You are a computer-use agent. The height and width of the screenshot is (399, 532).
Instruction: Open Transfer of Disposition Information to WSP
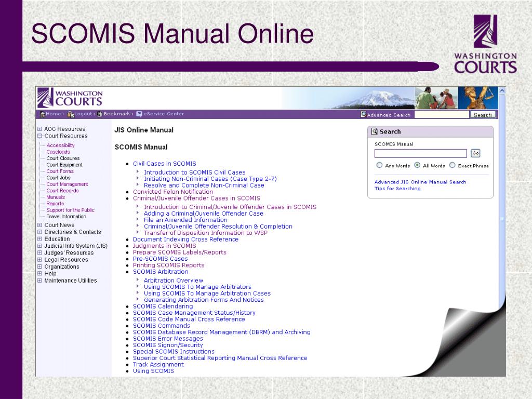pyautogui.click(x=206, y=233)
